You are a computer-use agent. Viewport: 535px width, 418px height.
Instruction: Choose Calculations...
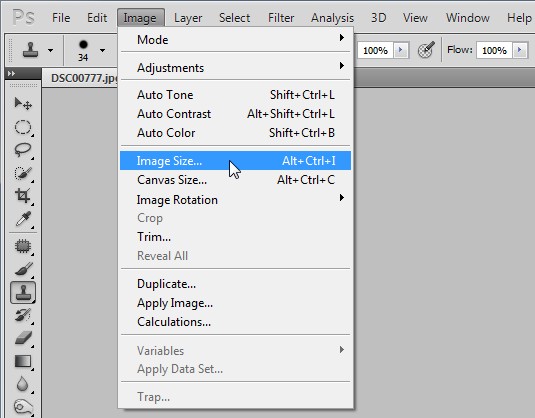click(x=235, y=322)
